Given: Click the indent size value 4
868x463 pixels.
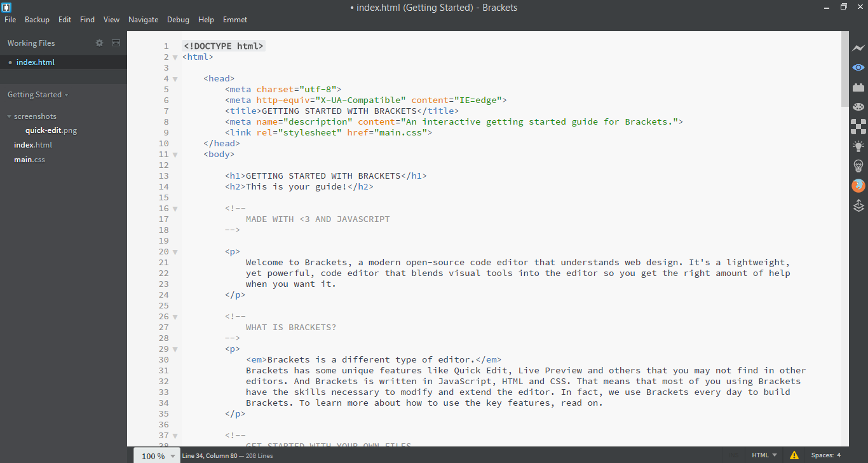Looking at the screenshot, I should pyautogui.click(x=839, y=455).
